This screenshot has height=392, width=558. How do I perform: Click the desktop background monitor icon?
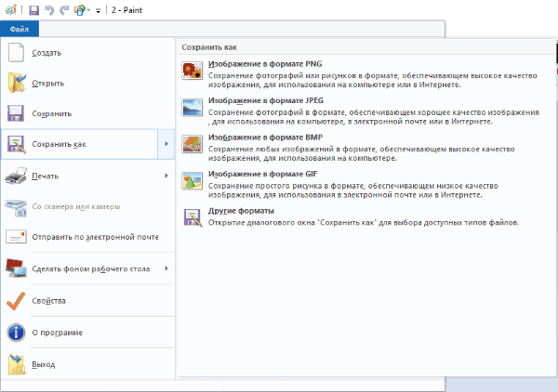click(16, 268)
